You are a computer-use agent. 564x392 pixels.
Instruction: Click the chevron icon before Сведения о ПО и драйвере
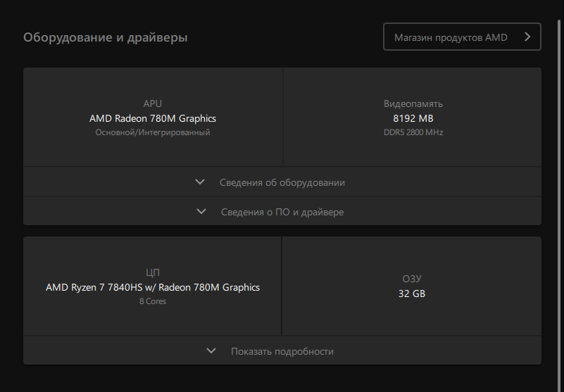201,211
